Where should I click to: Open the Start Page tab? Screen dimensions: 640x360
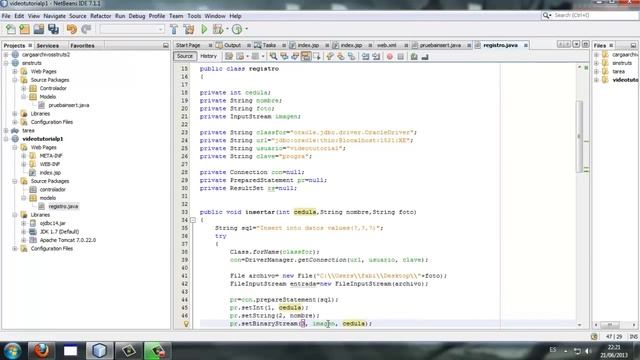[x=188, y=45]
